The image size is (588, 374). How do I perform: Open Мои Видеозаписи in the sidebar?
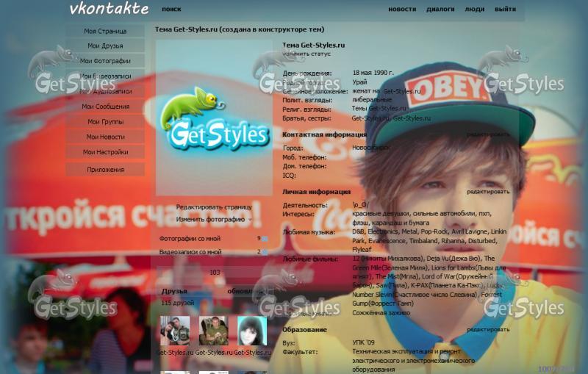pos(105,76)
